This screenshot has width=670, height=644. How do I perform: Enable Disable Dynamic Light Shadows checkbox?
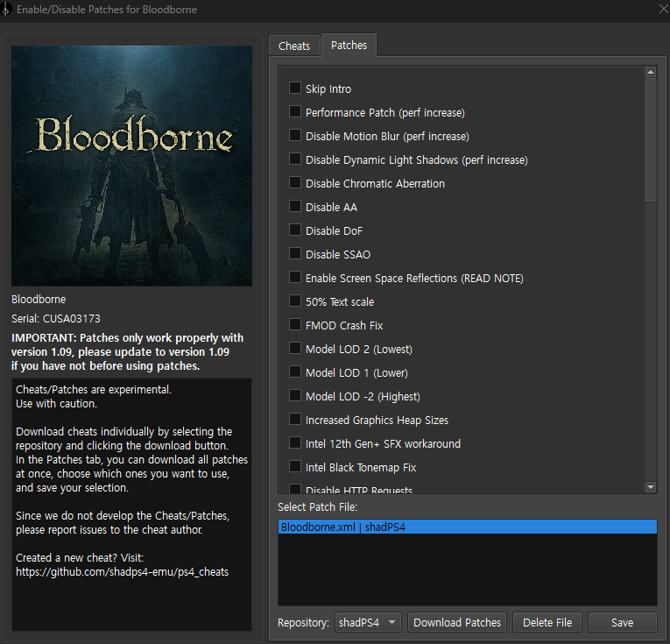pos(295,159)
